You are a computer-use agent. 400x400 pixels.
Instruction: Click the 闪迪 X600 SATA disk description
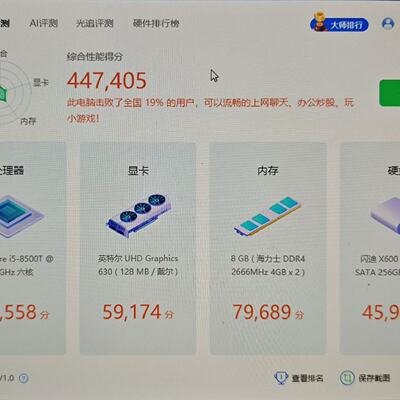[378, 265]
